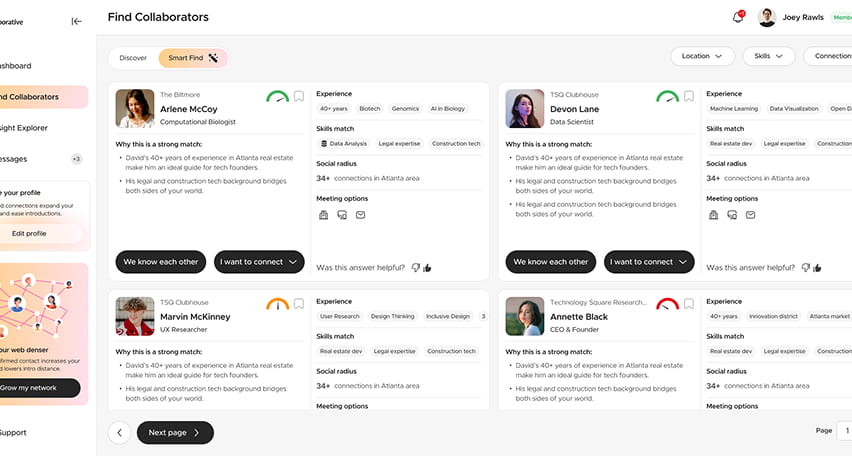Collapse the sidebar with the arrow icon
This screenshot has width=852, height=456.
pyautogui.click(x=77, y=21)
